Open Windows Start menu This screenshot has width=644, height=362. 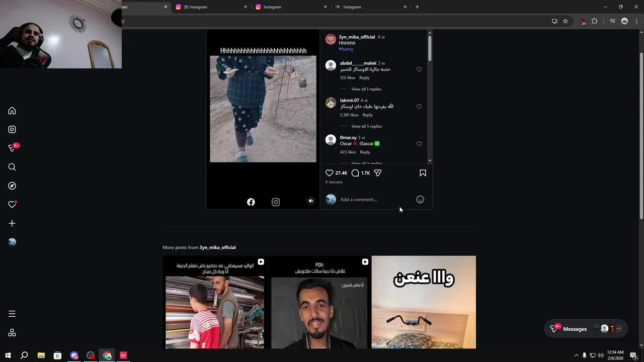[x=8, y=355]
